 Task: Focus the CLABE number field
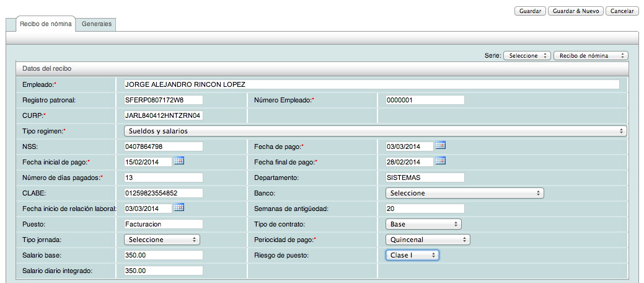pyautogui.click(x=164, y=193)
